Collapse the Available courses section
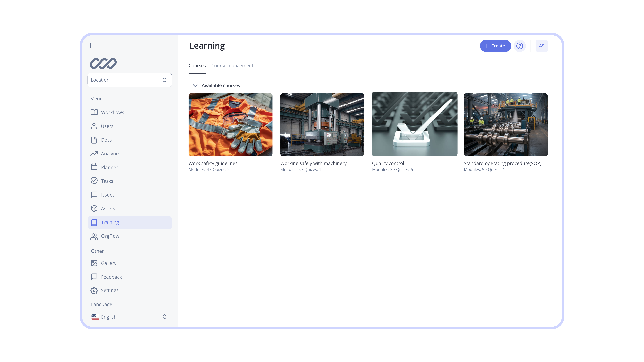The width and height of the screenshot is (644, 362). 195,85
